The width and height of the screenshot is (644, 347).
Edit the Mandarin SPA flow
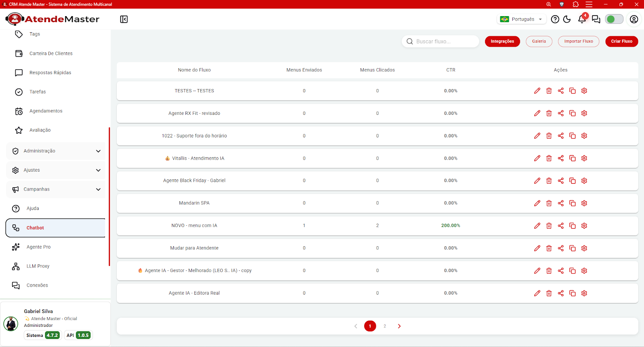coord(537,203)
